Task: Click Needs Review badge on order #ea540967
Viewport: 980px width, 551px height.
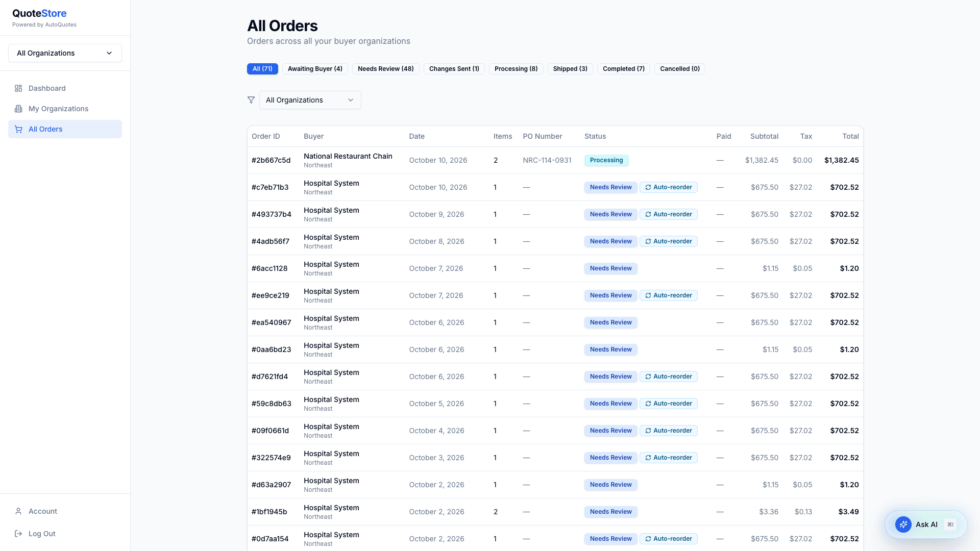Action: click(x=611, y=322)
